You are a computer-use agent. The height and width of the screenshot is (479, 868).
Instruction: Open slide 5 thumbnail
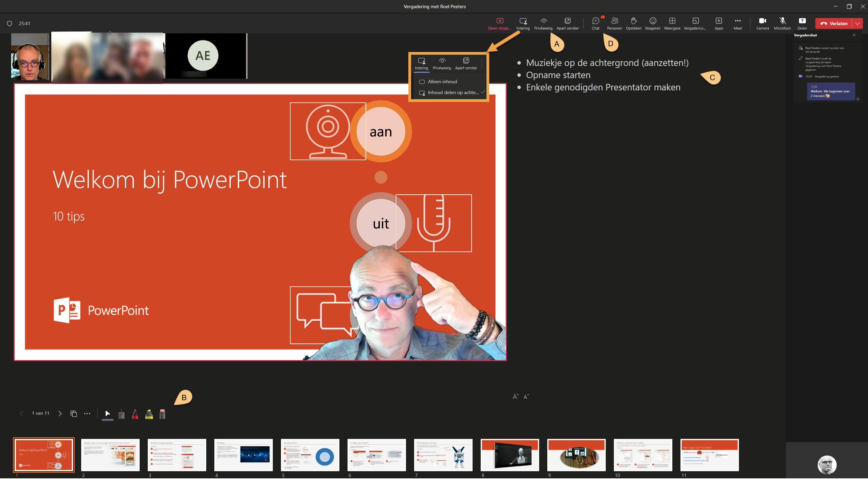click(310, 455)
